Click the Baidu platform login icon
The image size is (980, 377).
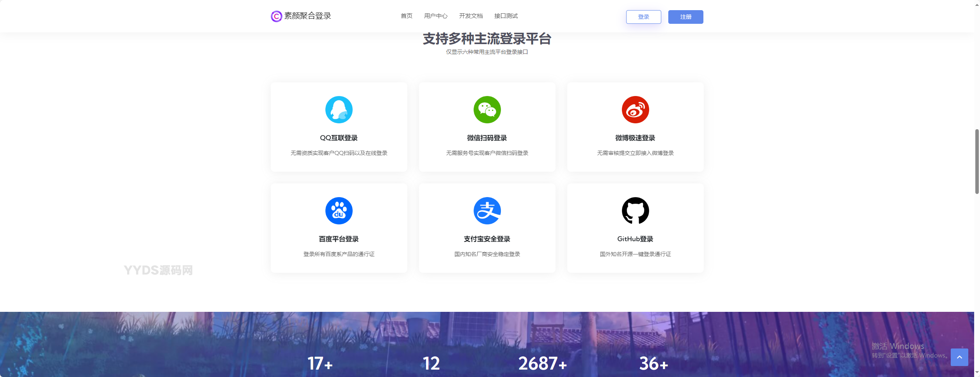click(339, 210)
